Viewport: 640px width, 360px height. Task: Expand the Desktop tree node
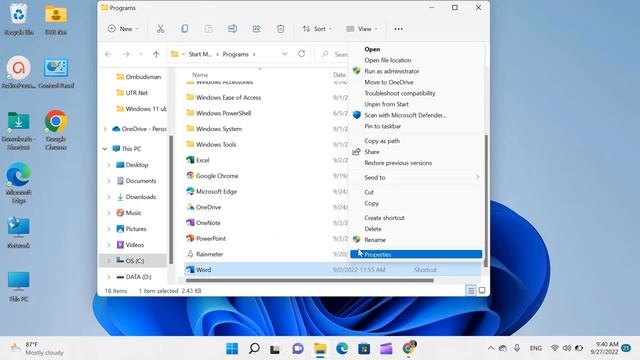point(109,165)
